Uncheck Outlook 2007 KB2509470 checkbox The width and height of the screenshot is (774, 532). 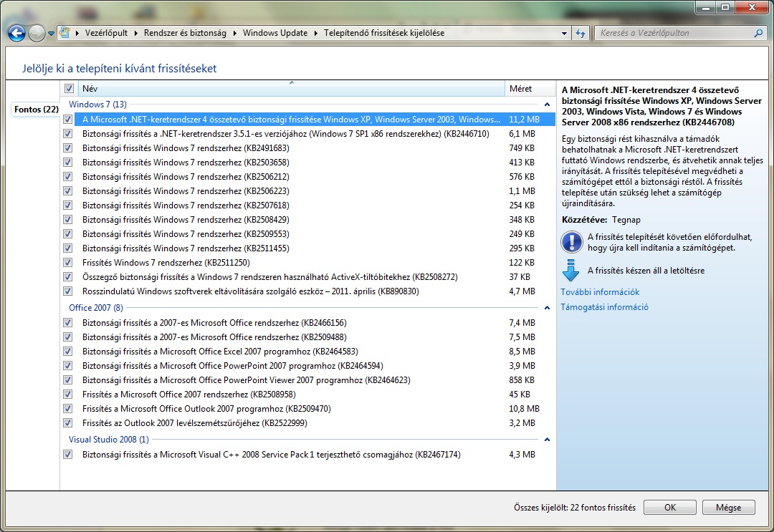[68, 408]
